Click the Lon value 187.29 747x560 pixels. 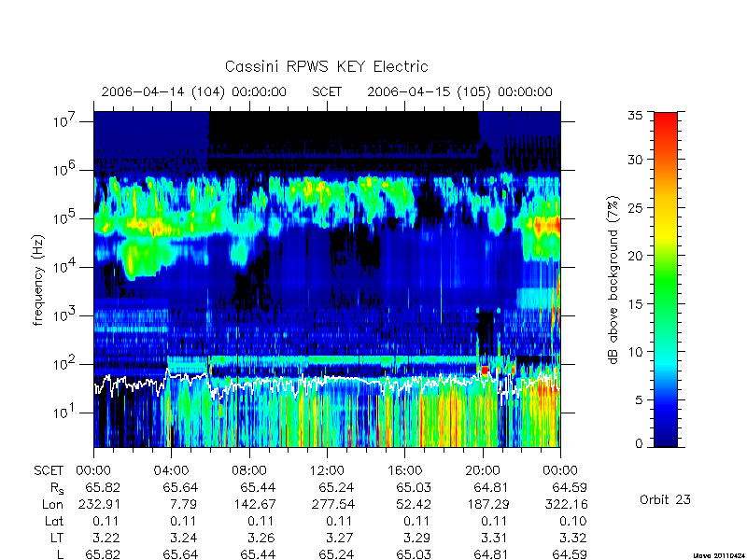point(488,504)
